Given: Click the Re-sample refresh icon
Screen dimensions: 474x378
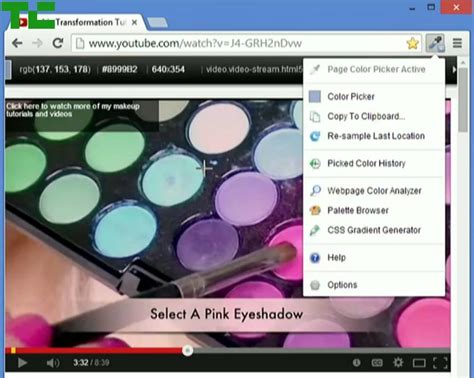Looking at the screenshot, I should pyautogui.click(x=315, y=136).
